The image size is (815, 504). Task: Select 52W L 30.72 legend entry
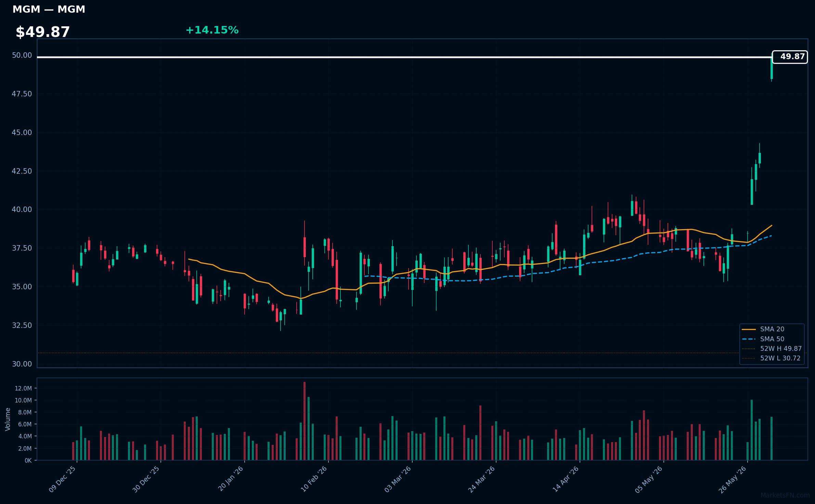[771, 358]
